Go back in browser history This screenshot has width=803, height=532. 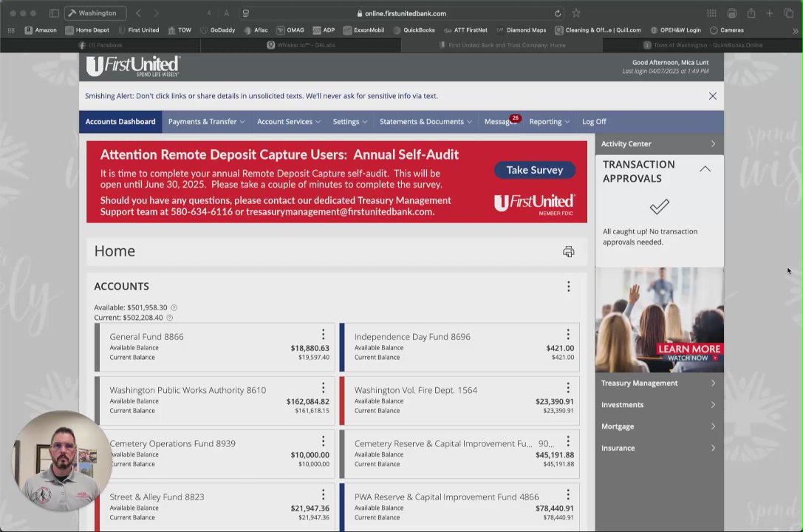(138, 13)
